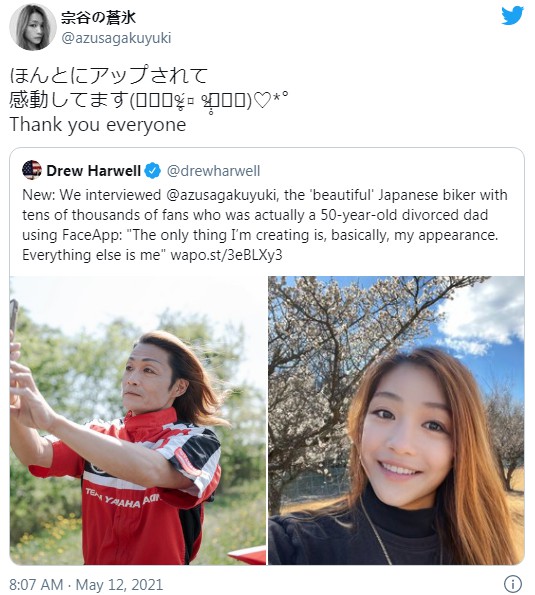The image size is (535, 595).
Task: Open the quoted tweet body text
Action: (x=265, y=225)
